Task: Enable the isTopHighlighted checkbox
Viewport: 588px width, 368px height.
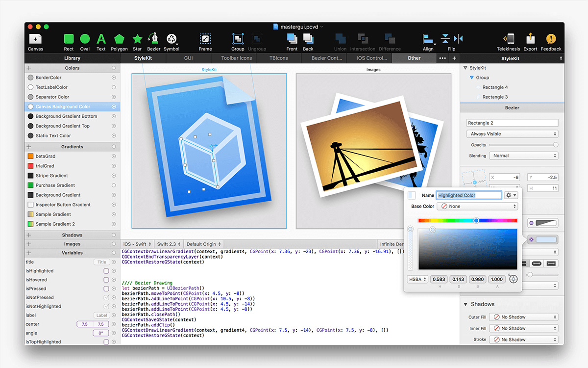Action: click(x=106, y=342)
